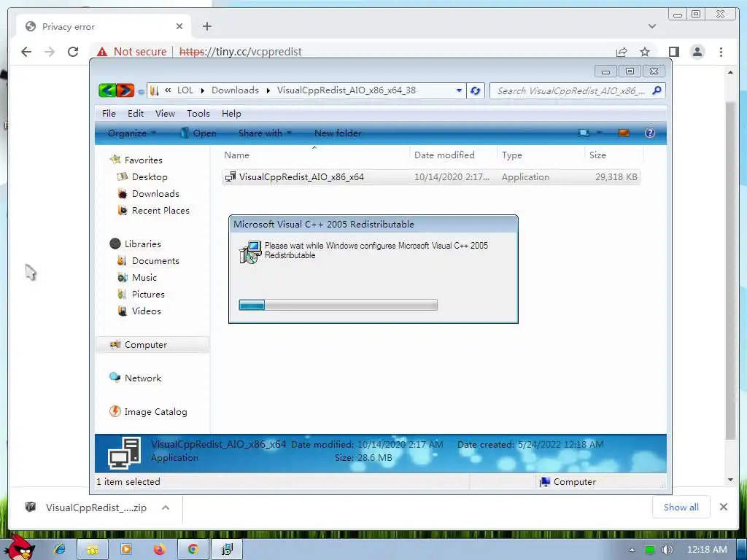Open the Organize dropdown

pos(132,133)
